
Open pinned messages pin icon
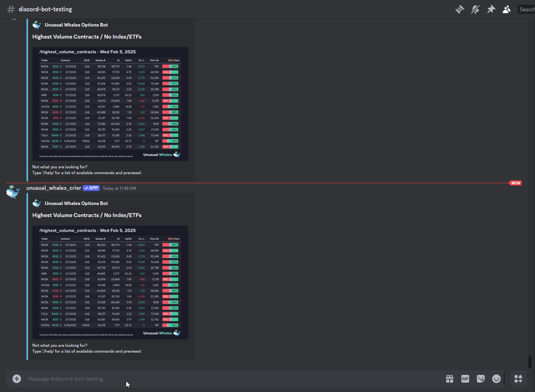[491, 9]
